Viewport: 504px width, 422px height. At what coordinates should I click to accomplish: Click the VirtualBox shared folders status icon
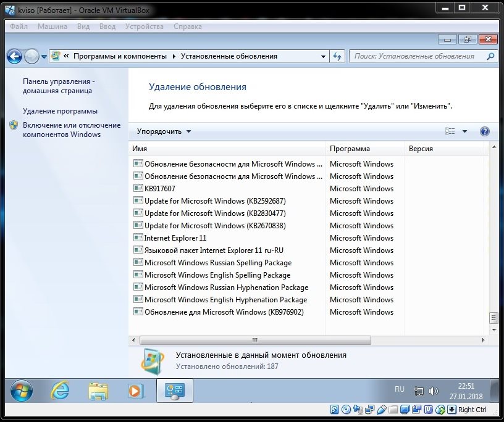click(393, 410)
